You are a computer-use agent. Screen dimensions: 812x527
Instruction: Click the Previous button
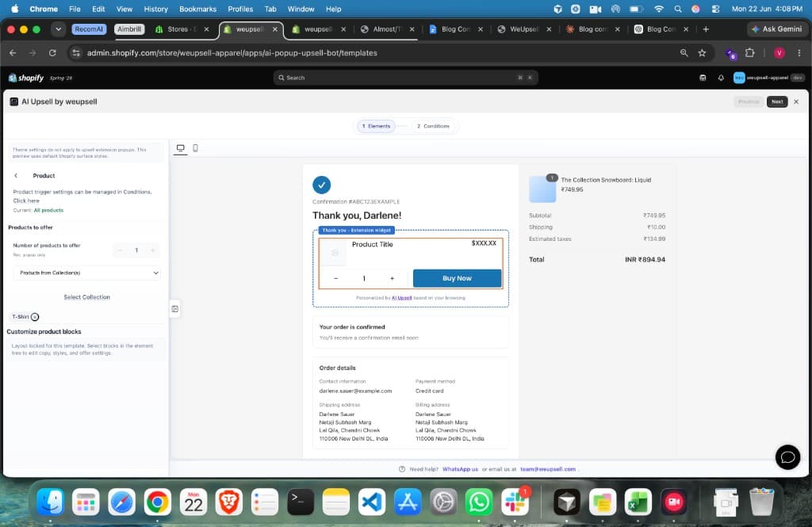(x=749, y=102)
